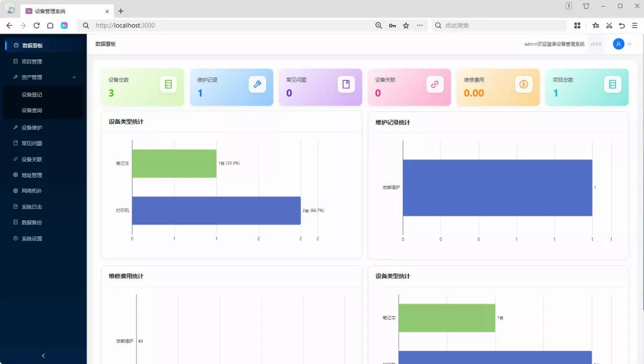
Task: Open the favorites list icon in the toolbar
Action: coord(596,25)
